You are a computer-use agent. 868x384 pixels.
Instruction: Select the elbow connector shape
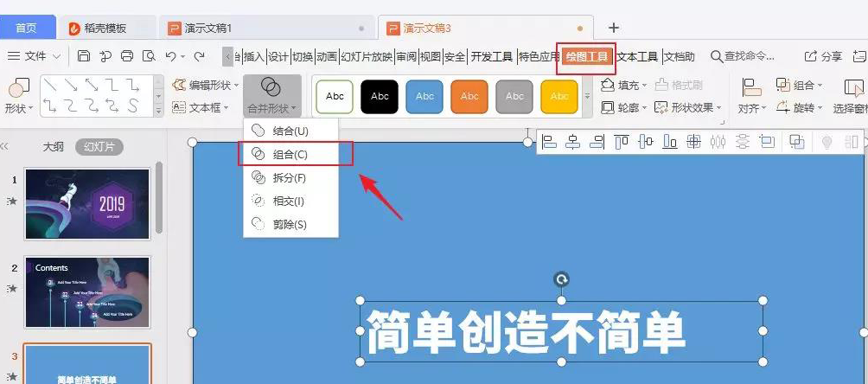point(112,86)
